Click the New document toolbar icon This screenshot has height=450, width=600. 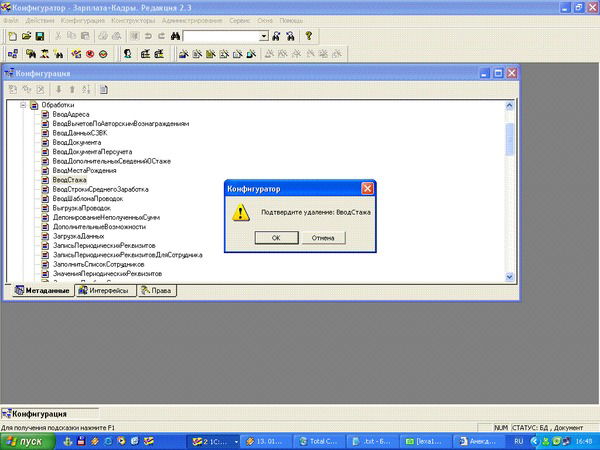(11, 35)
